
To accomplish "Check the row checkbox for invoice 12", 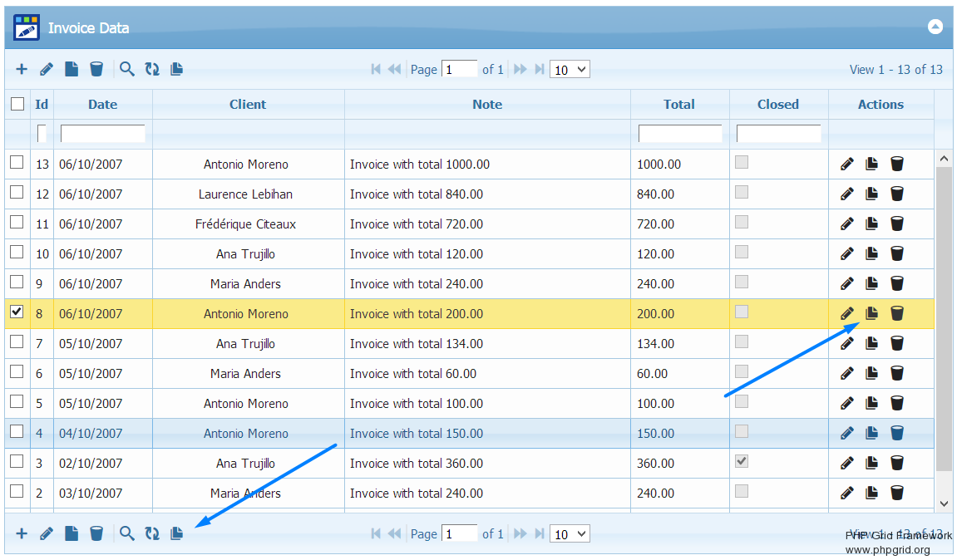I will pyautogui.click(x=17, y=193).
